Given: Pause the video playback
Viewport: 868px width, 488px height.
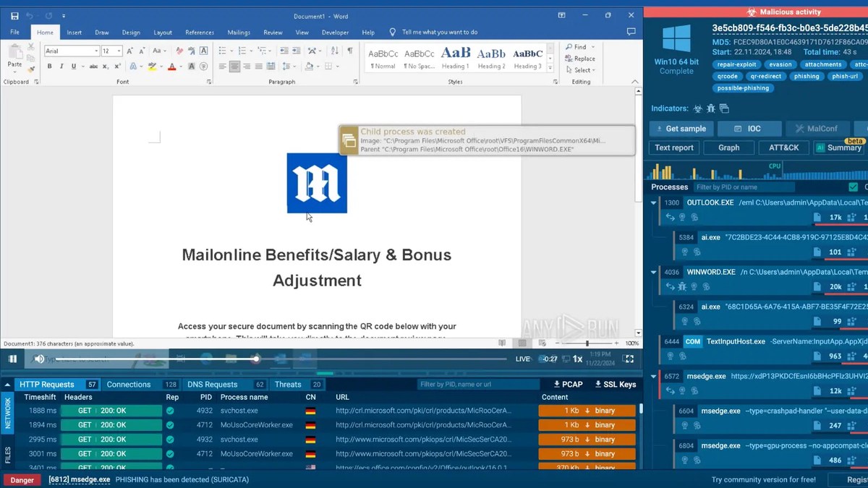Looking at the screenshot, I should (13, 359).
